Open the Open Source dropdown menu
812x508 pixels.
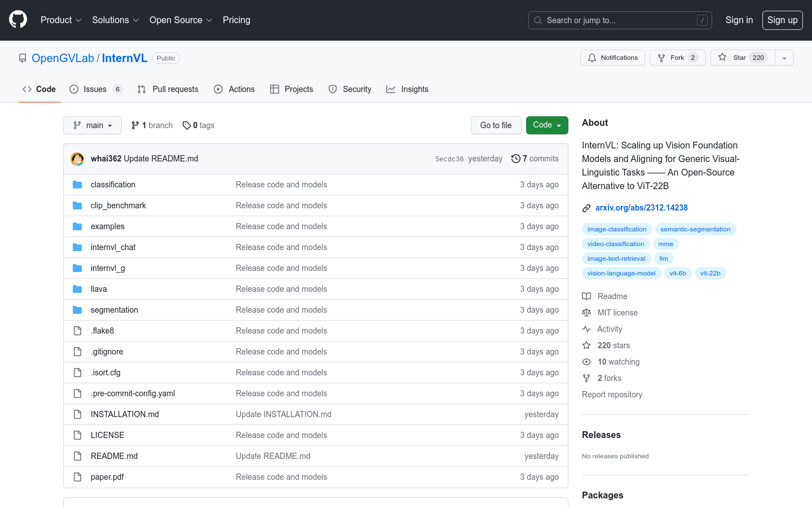coord(181,20)
